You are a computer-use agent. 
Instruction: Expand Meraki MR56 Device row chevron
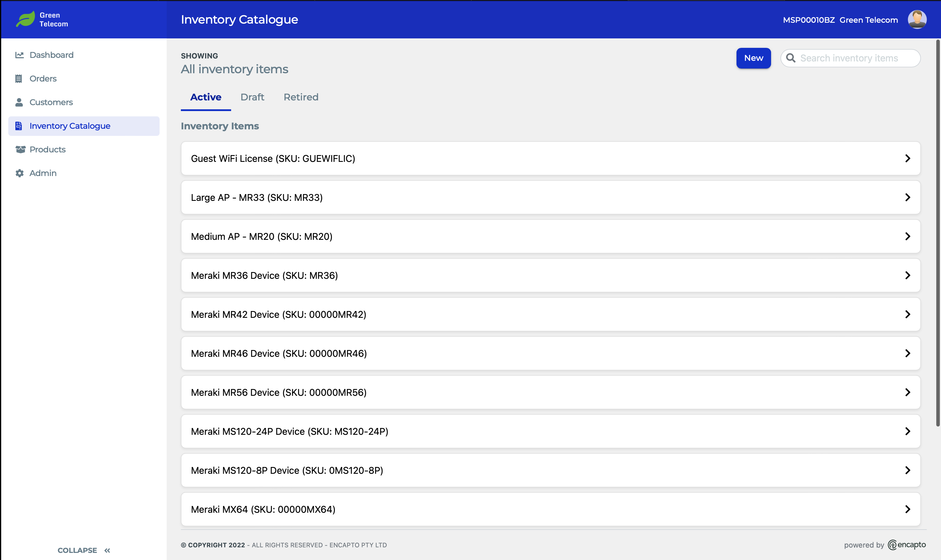coord(907,393)
